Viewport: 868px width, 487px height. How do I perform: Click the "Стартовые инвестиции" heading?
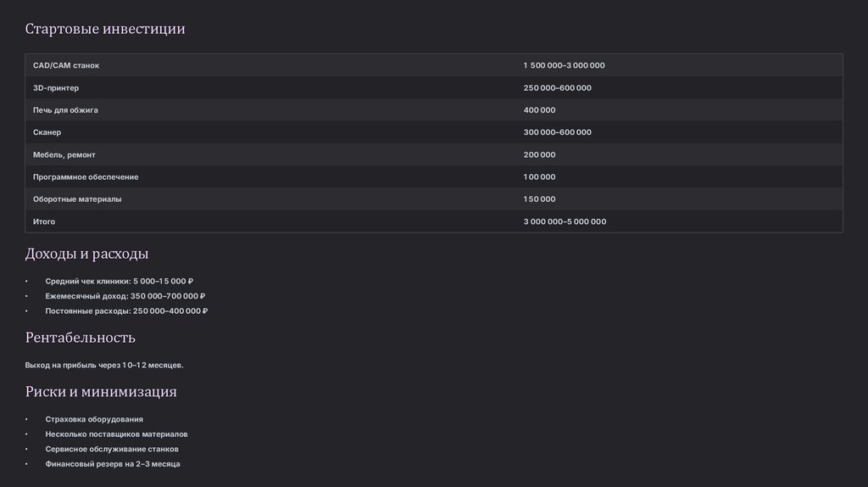click(x=105, y=30)
